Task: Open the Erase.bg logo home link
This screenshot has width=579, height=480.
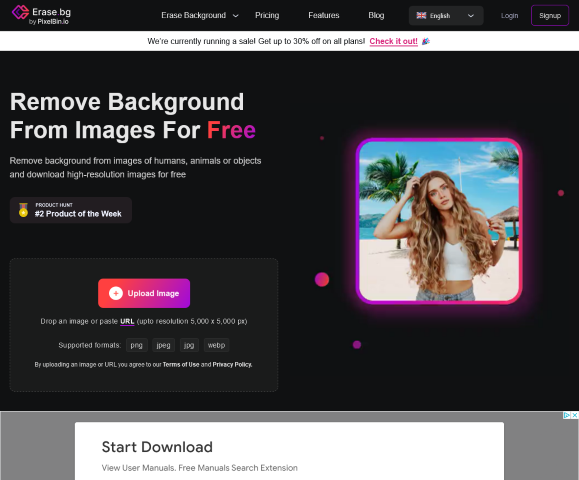Action: (x=41, y=16)
